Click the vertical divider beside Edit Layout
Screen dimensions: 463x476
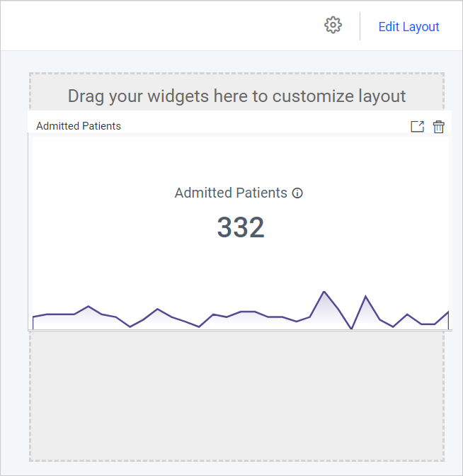pyautogui.click(x=360, y=26)
